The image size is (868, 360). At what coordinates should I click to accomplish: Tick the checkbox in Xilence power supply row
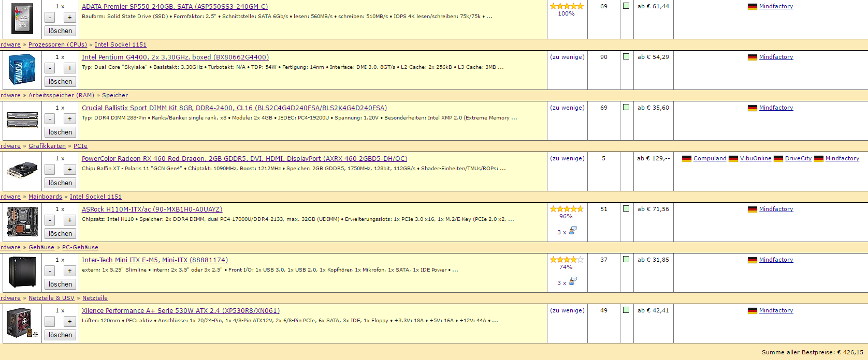[x=626, y=310]
